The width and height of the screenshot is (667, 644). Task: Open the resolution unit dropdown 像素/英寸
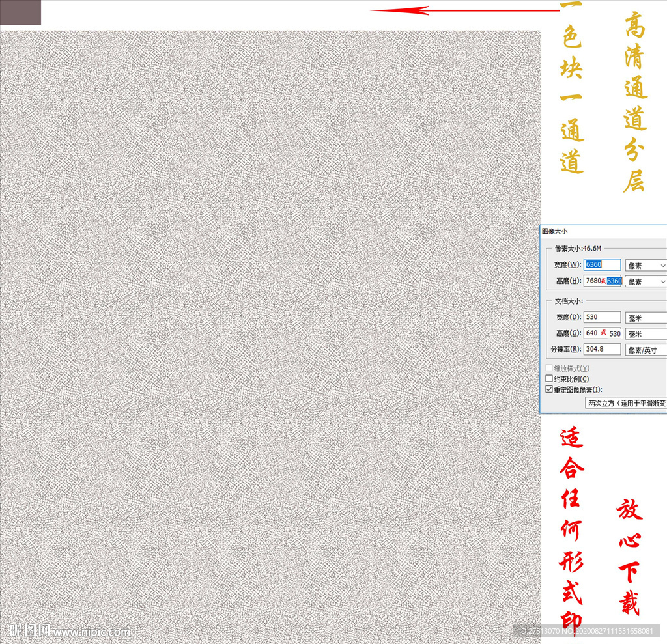(x=646, y=350)
